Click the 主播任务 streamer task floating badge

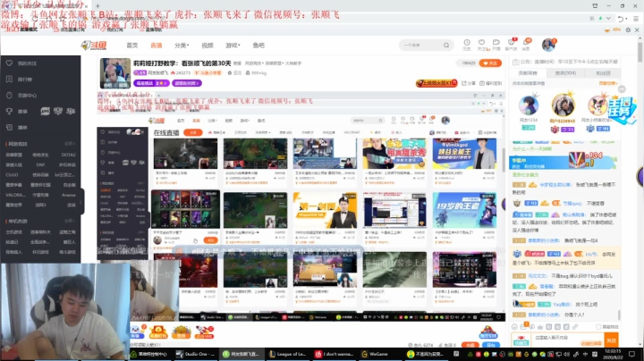621,108
